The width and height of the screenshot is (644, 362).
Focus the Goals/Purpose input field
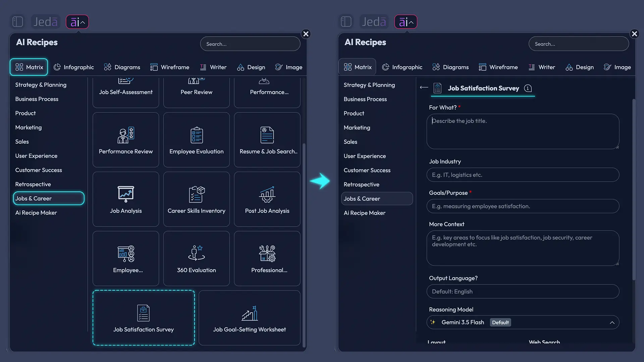click(523, 206)
